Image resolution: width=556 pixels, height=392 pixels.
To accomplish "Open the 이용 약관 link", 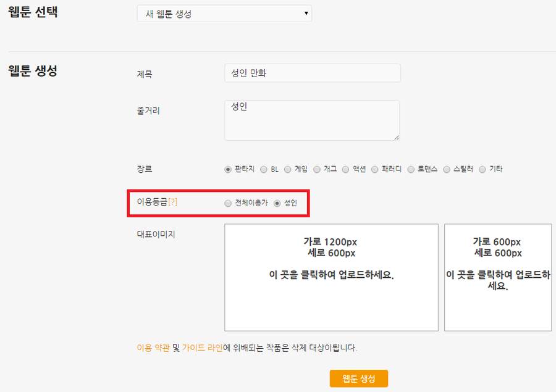I will point(153,348).
